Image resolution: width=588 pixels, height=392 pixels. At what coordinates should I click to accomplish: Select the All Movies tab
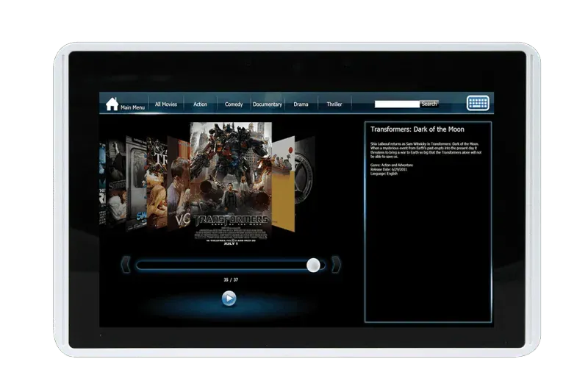point(166,104)
